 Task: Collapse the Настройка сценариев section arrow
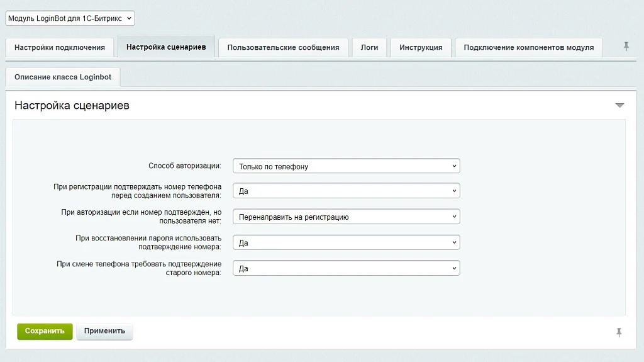[619, 105]
